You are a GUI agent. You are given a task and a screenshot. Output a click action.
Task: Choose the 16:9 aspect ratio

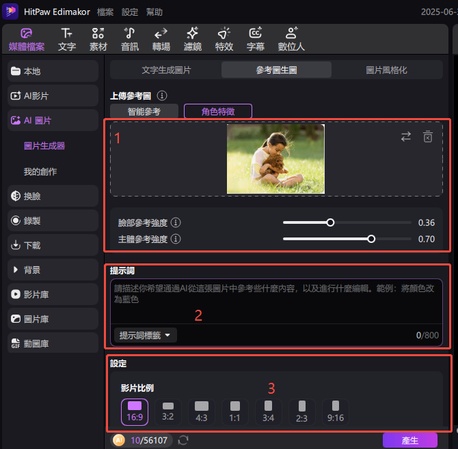pos(135,412)
